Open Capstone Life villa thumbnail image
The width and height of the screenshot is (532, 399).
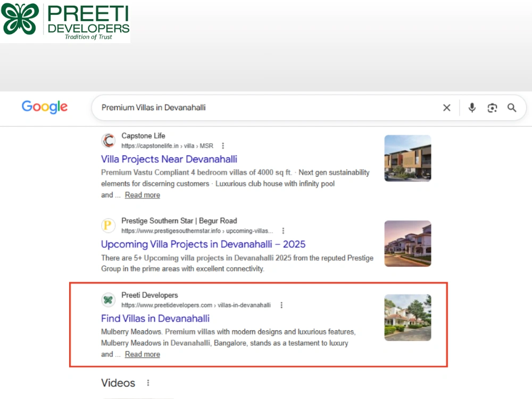(x=408, y=159)
